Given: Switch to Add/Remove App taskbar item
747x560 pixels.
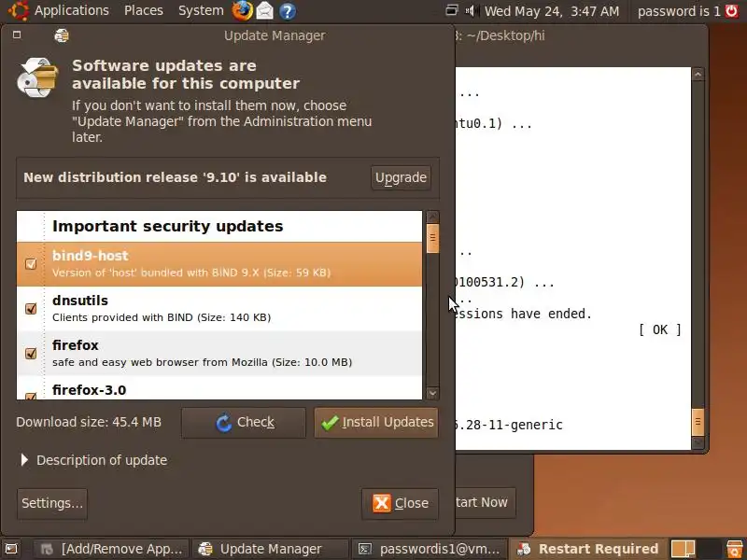Looking at the screenshot, I should pyautogui.click(x=110, y=549).
